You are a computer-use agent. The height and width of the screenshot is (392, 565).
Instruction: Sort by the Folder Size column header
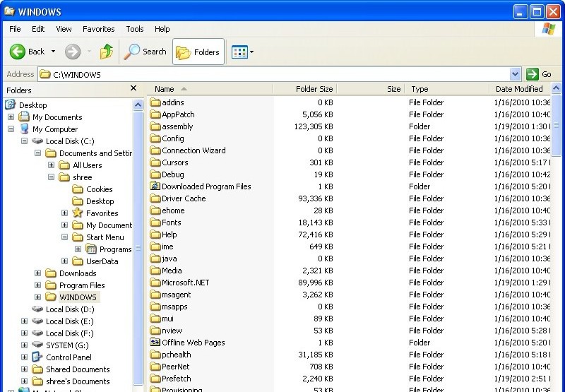tap(305, 89)
